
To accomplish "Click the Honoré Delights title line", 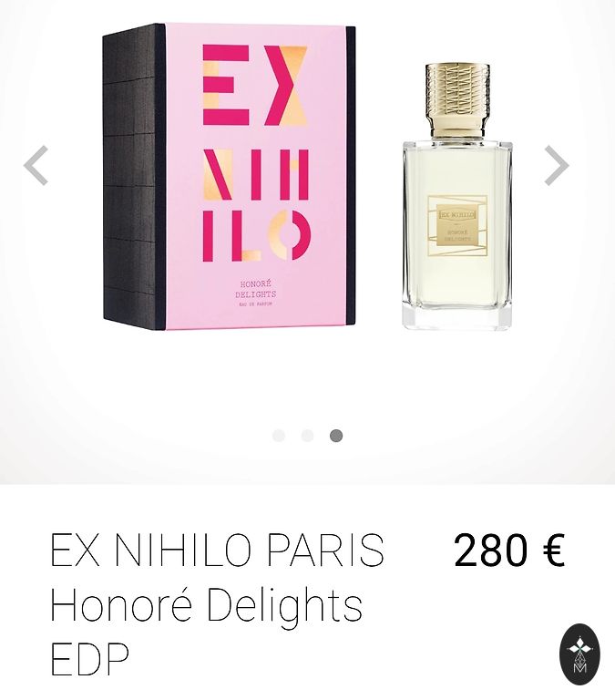I will point(206,605).
